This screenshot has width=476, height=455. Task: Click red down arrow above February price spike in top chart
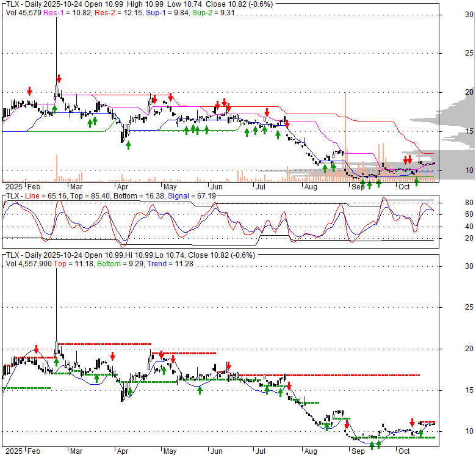(x=59, y=79)
